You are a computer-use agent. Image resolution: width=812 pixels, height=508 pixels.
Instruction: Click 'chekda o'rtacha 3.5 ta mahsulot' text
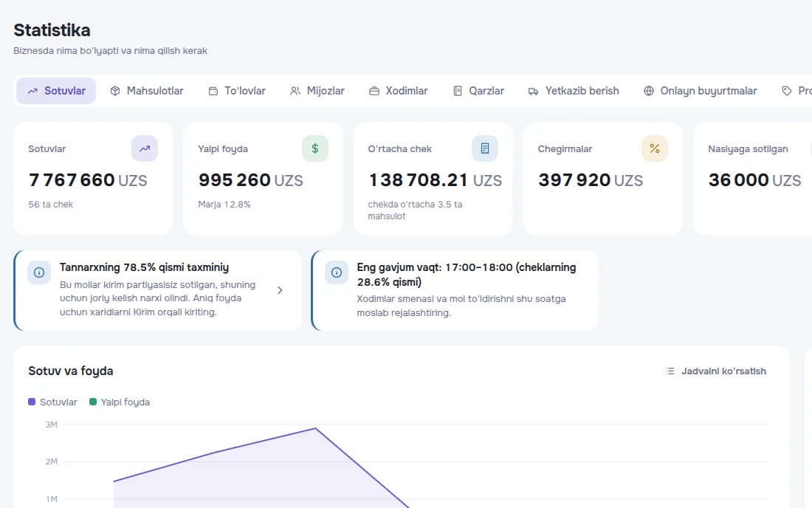point(416,210)
